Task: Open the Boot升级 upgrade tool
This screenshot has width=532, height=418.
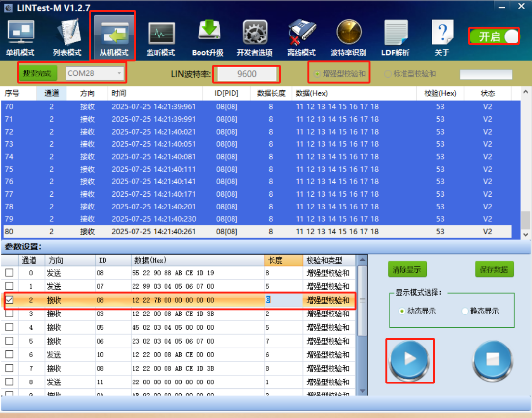Action: 208,37
